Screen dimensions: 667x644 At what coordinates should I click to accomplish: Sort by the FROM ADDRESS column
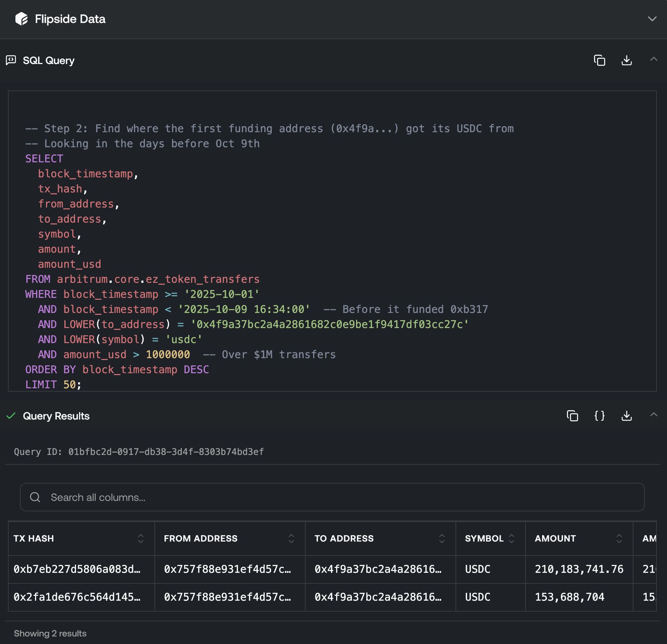click(291, 539)
